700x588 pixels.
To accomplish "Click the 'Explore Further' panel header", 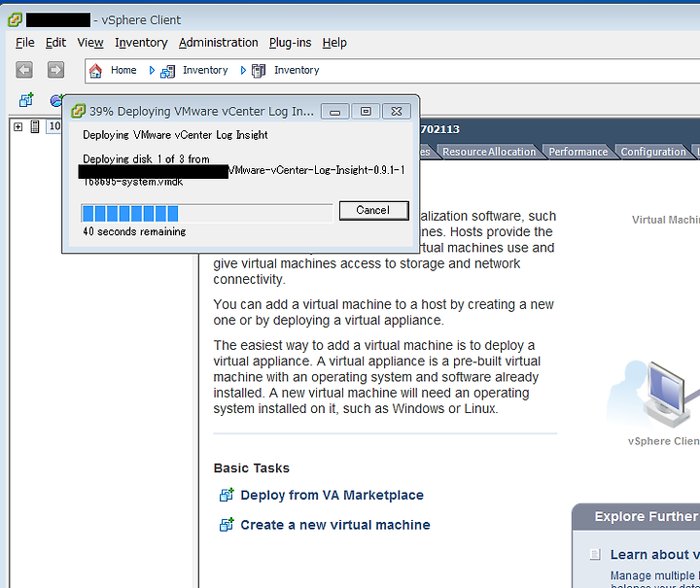I will [x=636, y=517].
